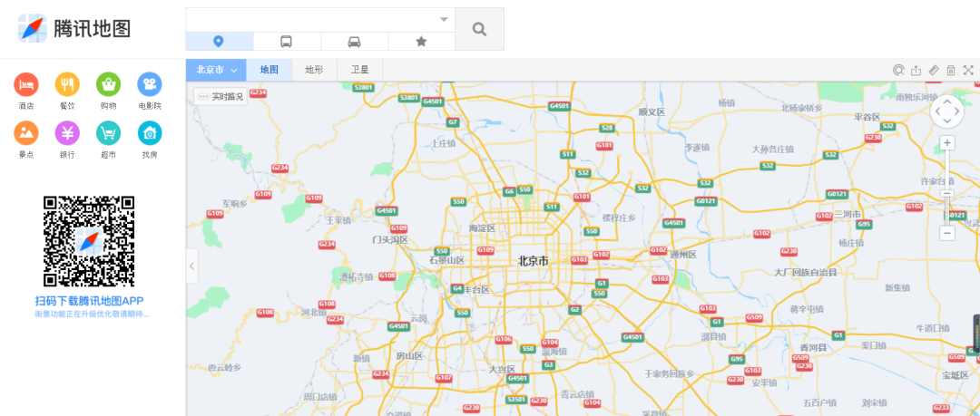This screenshot has height=416, width=980.
Task: Click the 大孙各庄镇 label on the map
Action: (772, 150)
